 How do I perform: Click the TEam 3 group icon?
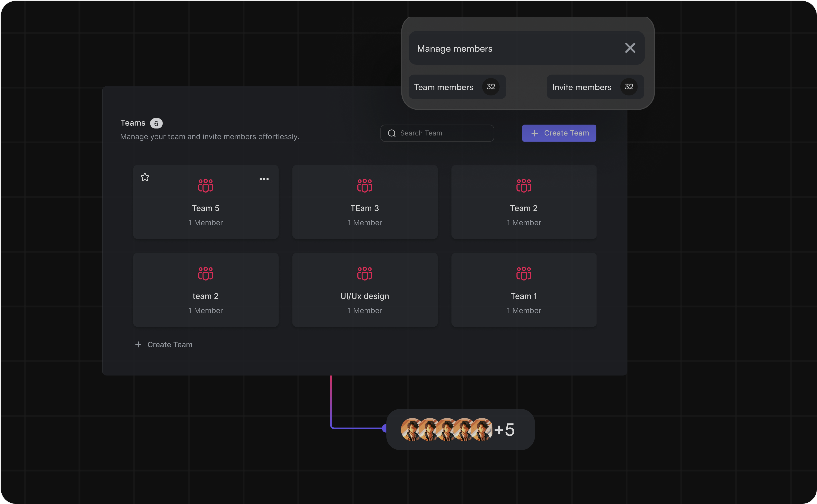(365, 186)
